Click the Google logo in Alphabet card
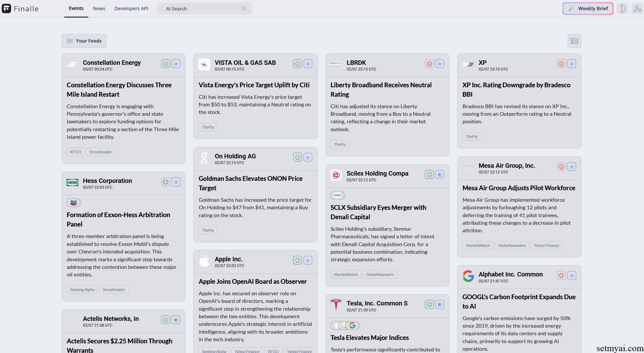Image resolution: width=644 pixels, height=353 pixels. [468, 276]
